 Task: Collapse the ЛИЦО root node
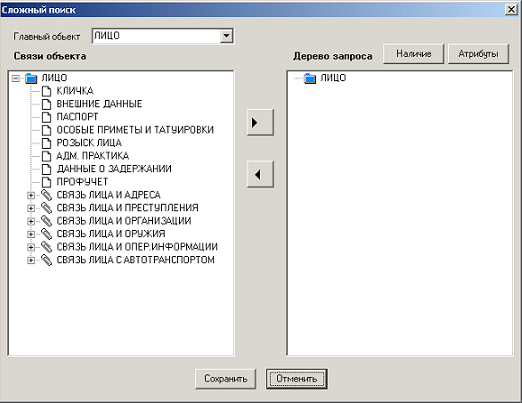15,78
